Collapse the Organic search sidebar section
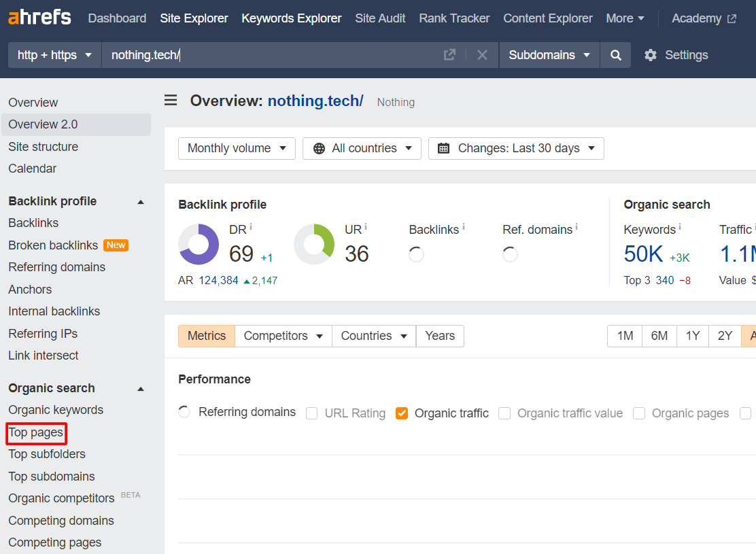756x554 pixels. (x=141, y=389)
